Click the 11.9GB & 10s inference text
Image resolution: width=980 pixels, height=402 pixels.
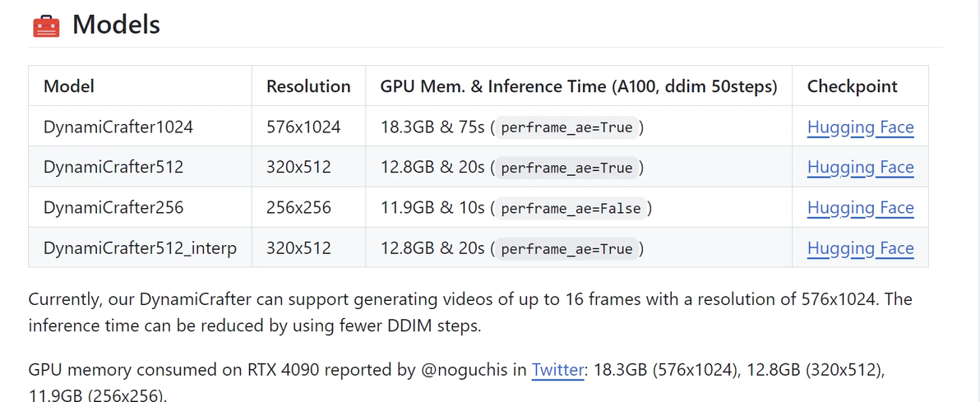tap(432, 208)
